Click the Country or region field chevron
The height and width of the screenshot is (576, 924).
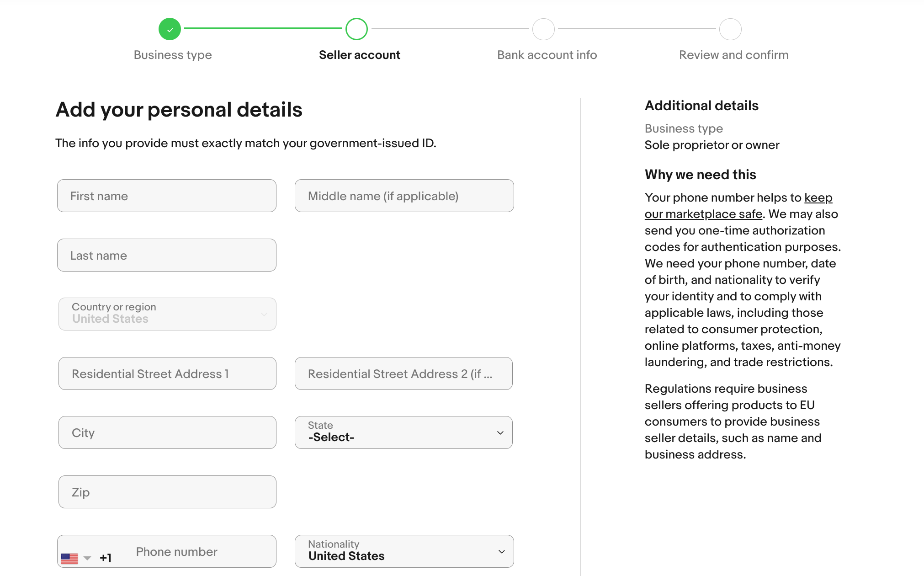(264, 314)
